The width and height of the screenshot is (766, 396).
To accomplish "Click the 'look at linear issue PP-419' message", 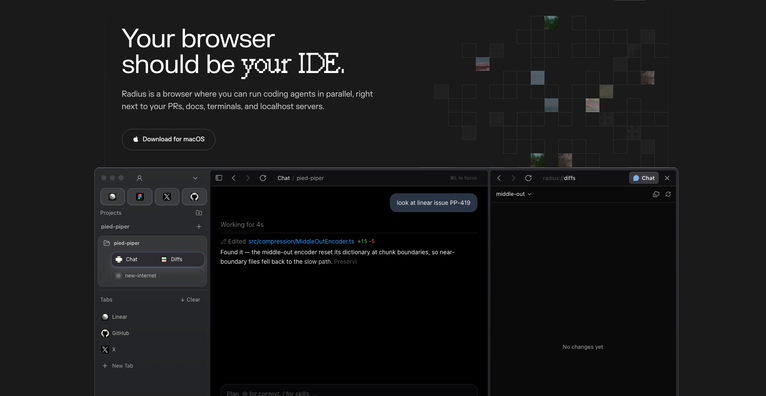I will coord(433,203).
